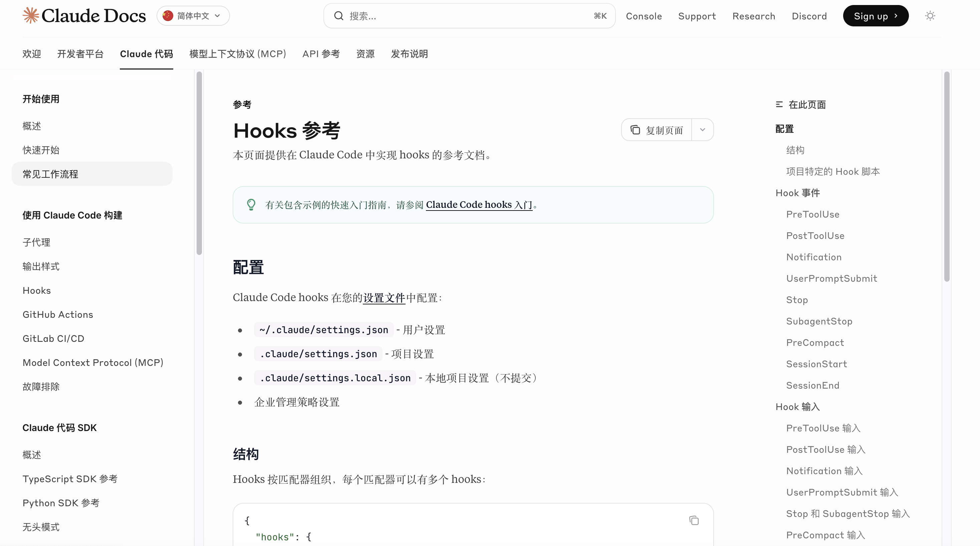Jump to the PreToolUse section
This screenshot has width=980, height=546.
pyautogui.click(x=813, y=215)
